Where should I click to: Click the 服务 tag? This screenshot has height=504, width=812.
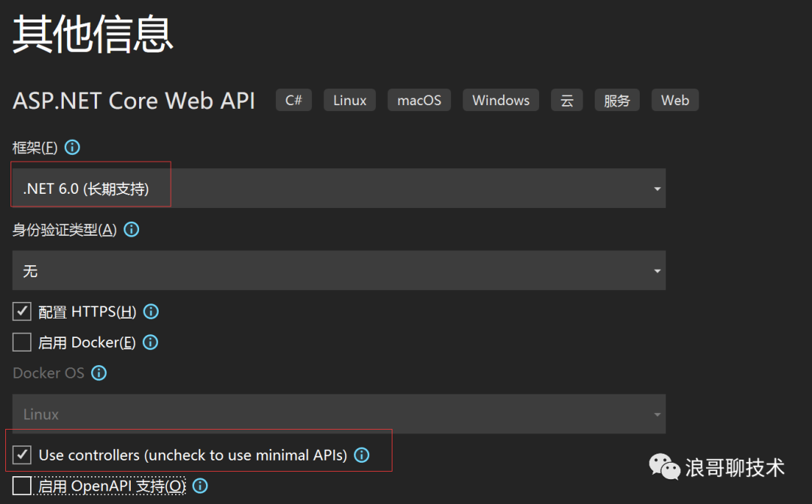click(x=617, y=100)
